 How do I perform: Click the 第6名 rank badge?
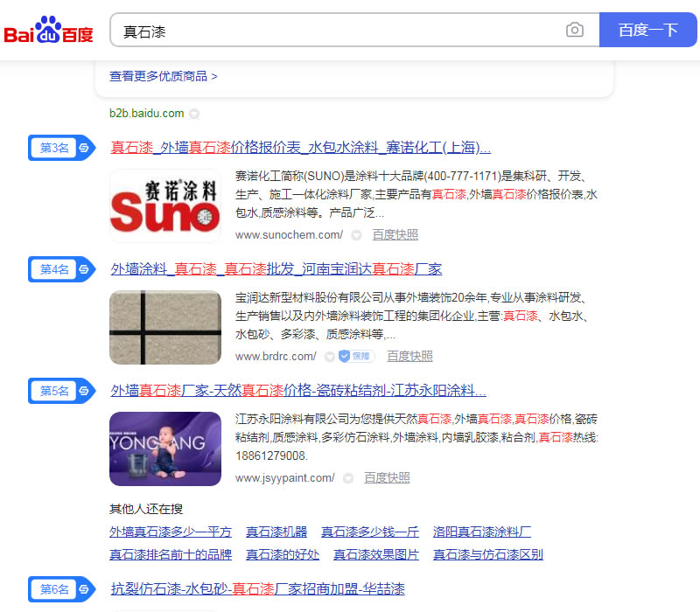(61, 589)
